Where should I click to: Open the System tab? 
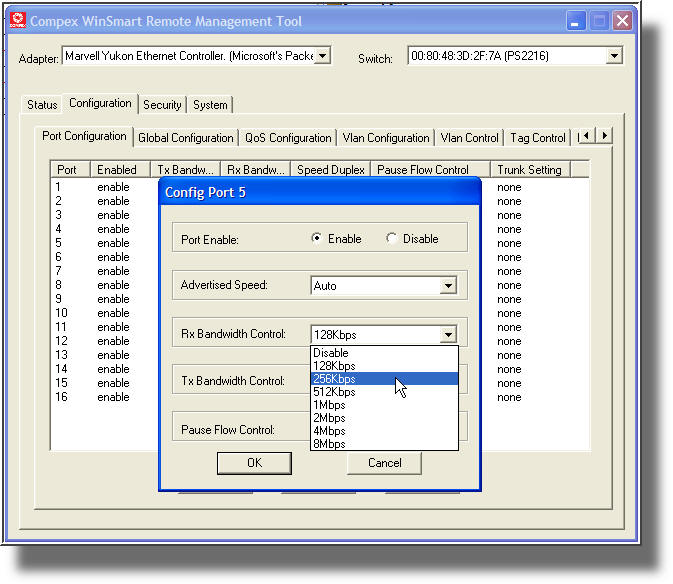210,105
